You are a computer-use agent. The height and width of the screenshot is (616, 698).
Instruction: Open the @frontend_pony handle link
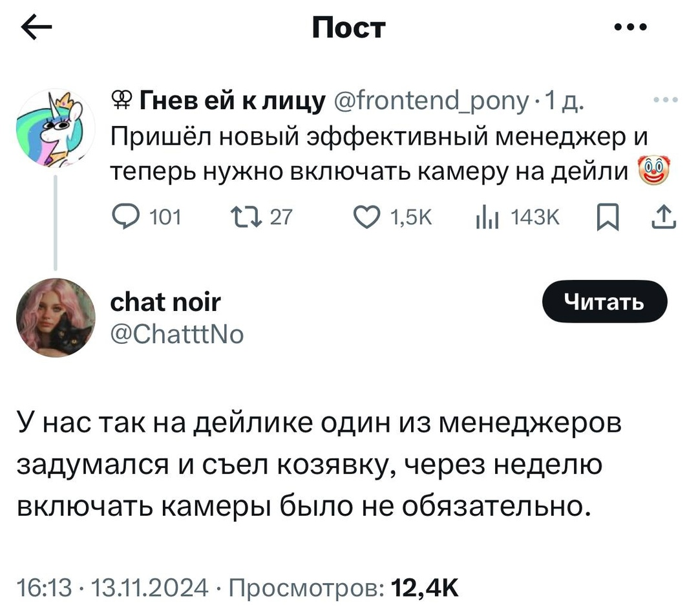pyautogui.click(x=431, y=101)
